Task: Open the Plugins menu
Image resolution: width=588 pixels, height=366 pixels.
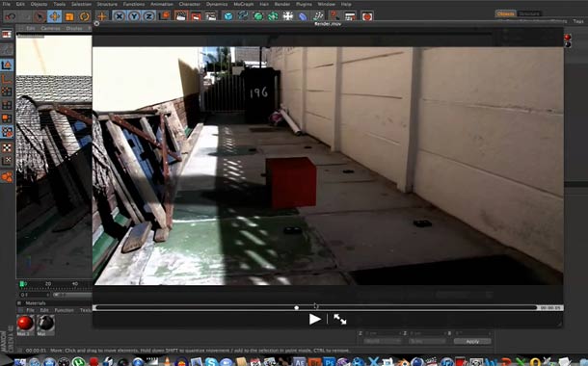Action: [x=304, y=4]
